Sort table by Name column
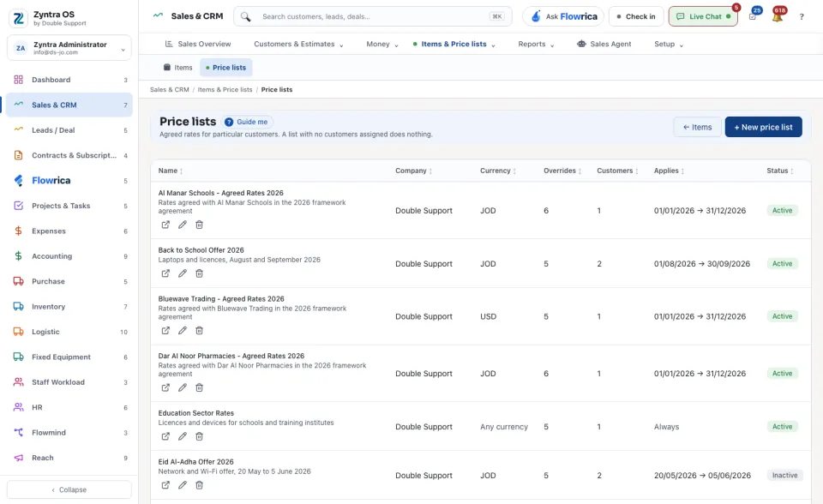 tap(171, 171)
